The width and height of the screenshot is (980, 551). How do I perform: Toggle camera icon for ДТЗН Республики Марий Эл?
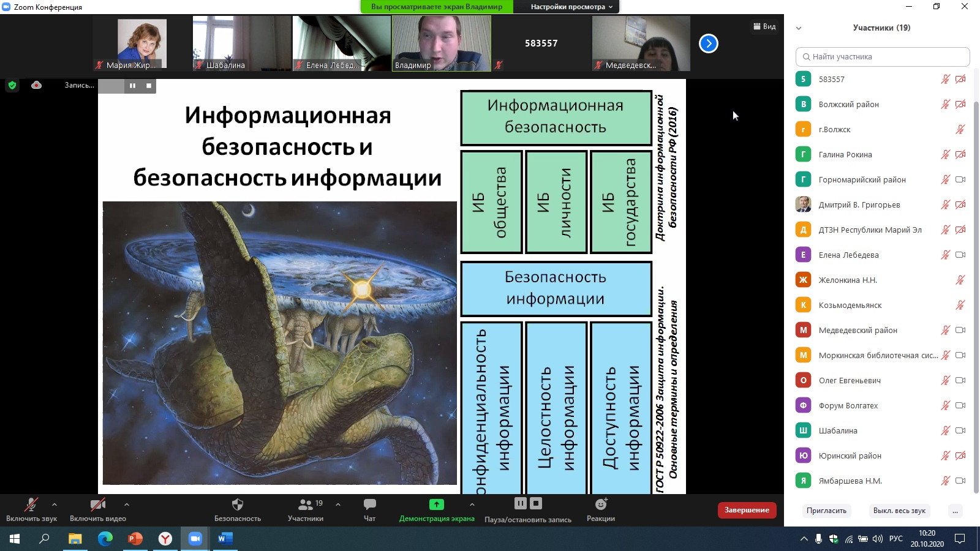[x=960, y=230]
